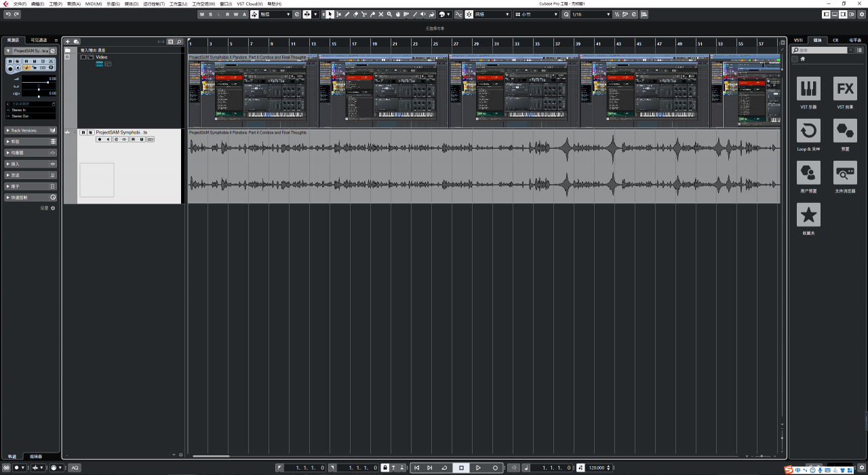Open the 编辑 Edit menu

coord(37,4)
